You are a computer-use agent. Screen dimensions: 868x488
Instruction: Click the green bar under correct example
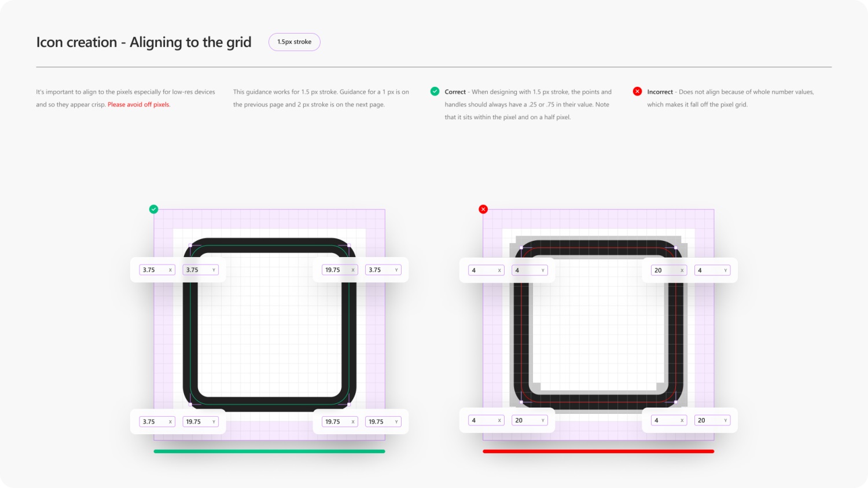point(269,452)
